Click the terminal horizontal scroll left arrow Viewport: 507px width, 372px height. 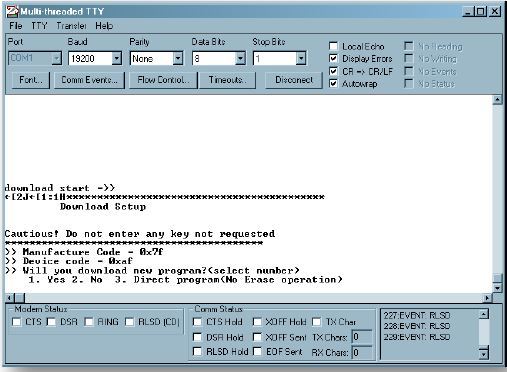(10, 298)
